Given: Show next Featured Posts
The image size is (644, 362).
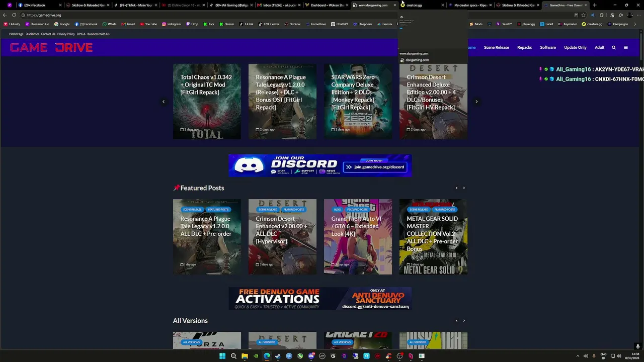Looking at the screenshot, I should click(x=464, y=188).
